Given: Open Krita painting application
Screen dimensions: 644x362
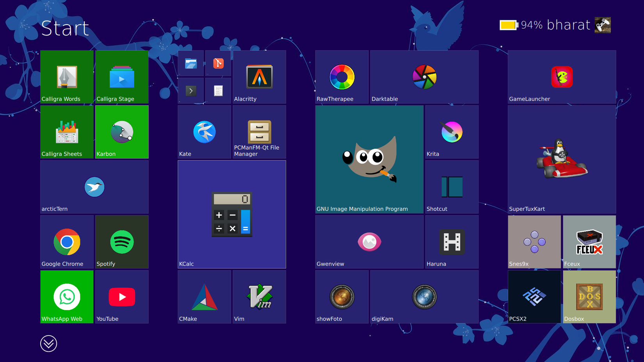Looking at the screenshot, I should point(452,132).
